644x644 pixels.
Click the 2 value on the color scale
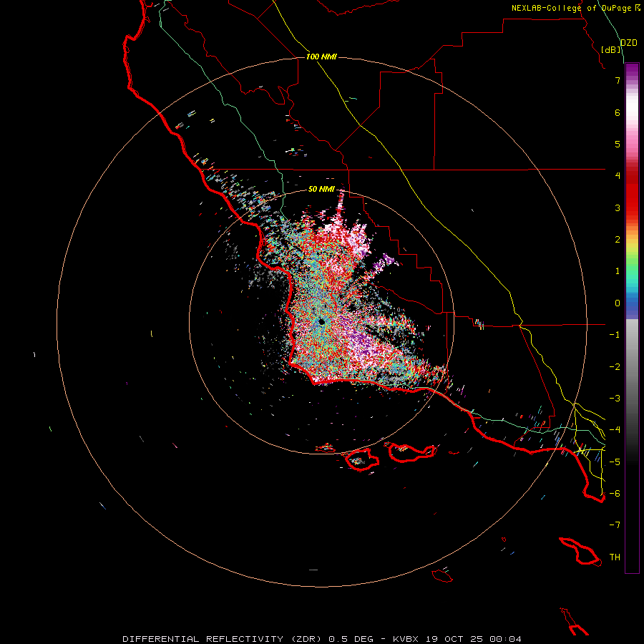tap(618, 240)
